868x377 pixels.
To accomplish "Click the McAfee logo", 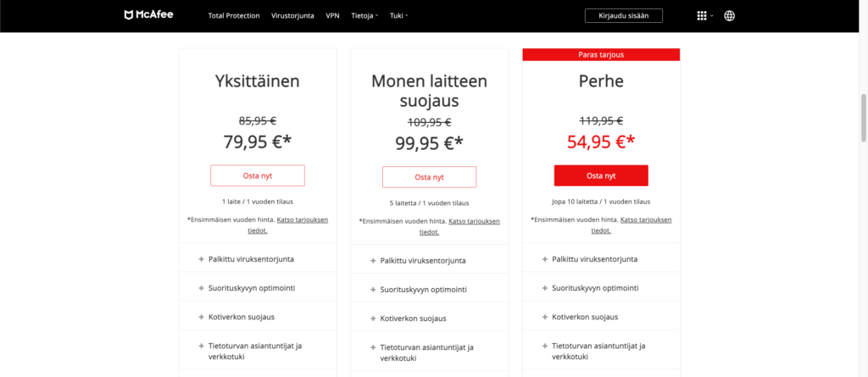I will [148, 15].
